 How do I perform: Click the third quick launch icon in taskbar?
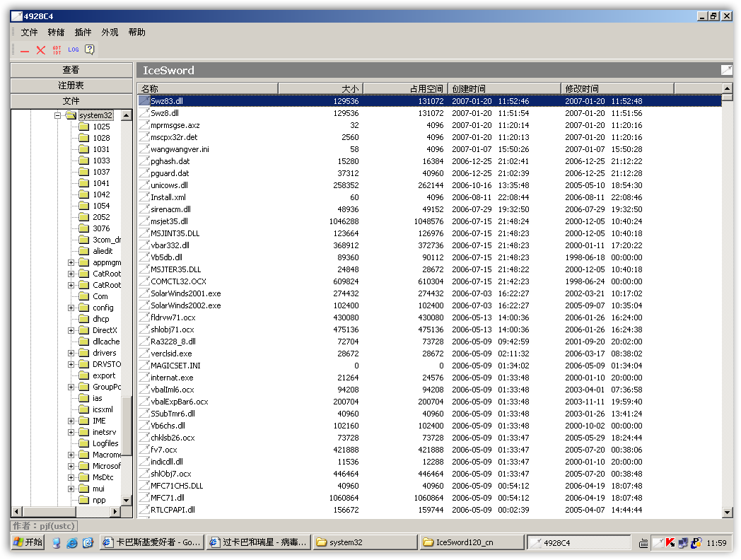tap(88, 543)
